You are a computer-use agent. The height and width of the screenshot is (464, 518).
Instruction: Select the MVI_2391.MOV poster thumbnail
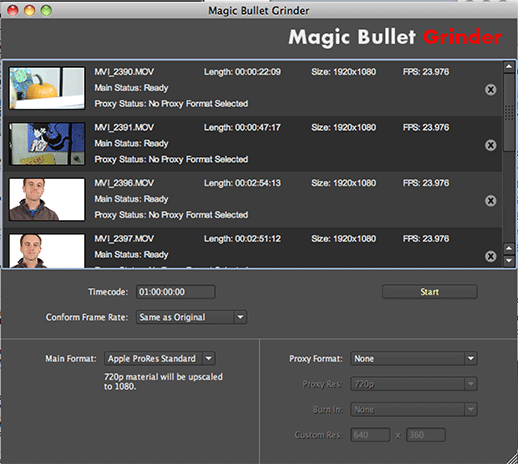point(47,144)
